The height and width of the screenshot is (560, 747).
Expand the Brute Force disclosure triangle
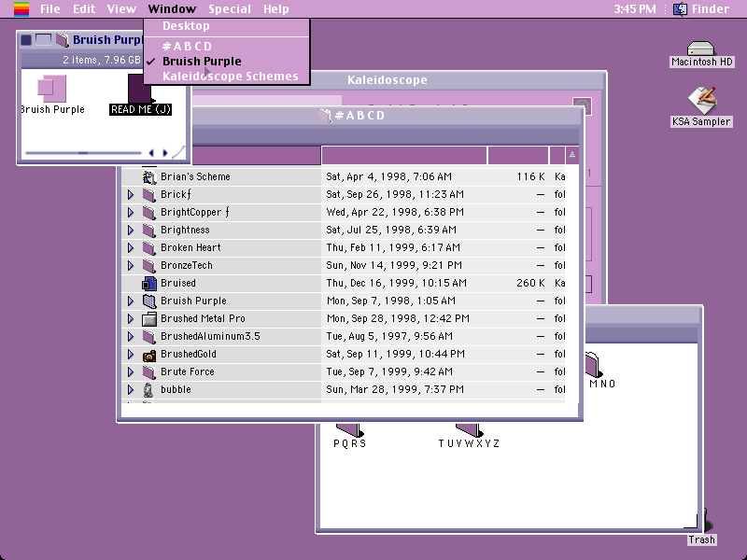click(131, 371)
